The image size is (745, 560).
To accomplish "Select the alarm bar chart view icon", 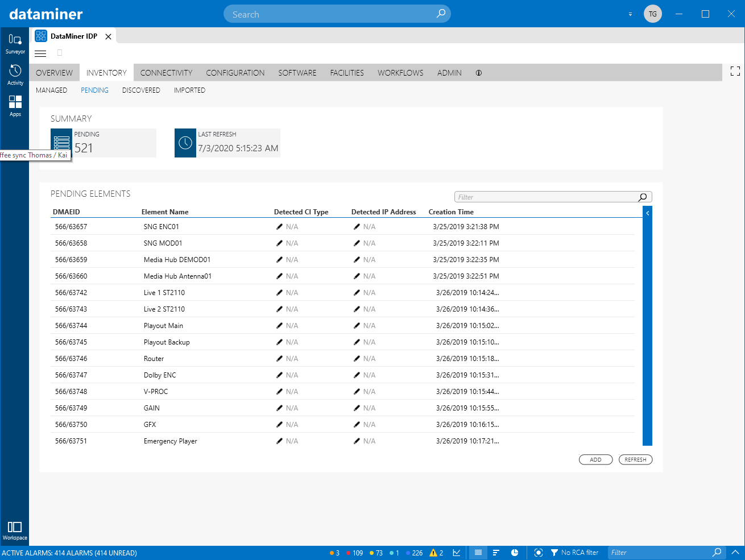I will [x=496, y=553].
